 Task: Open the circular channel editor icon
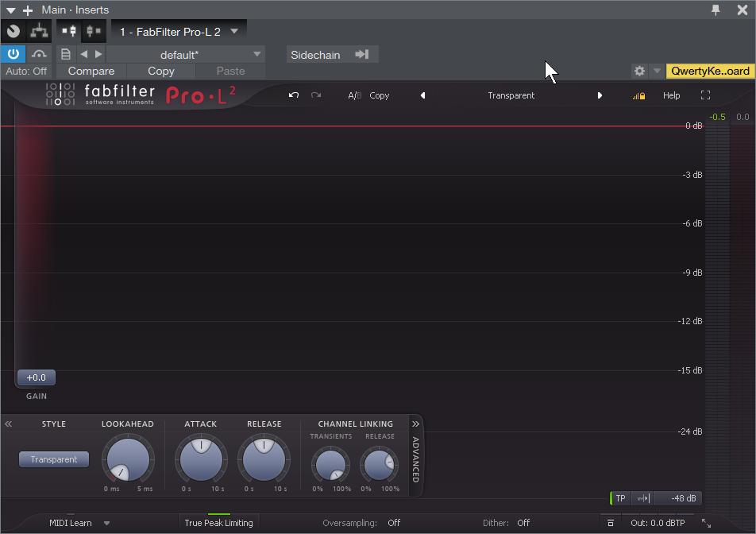point(13,31)
